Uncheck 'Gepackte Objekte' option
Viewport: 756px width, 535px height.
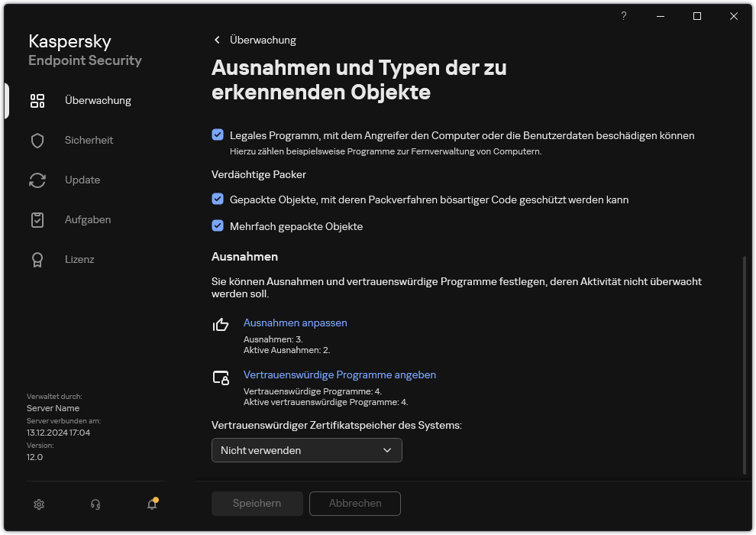(x=217, y=199)
